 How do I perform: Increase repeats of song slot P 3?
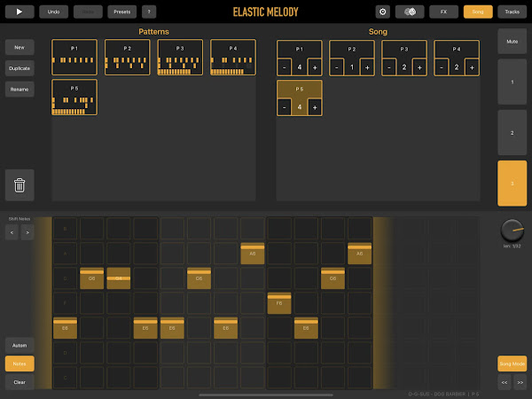419,67
